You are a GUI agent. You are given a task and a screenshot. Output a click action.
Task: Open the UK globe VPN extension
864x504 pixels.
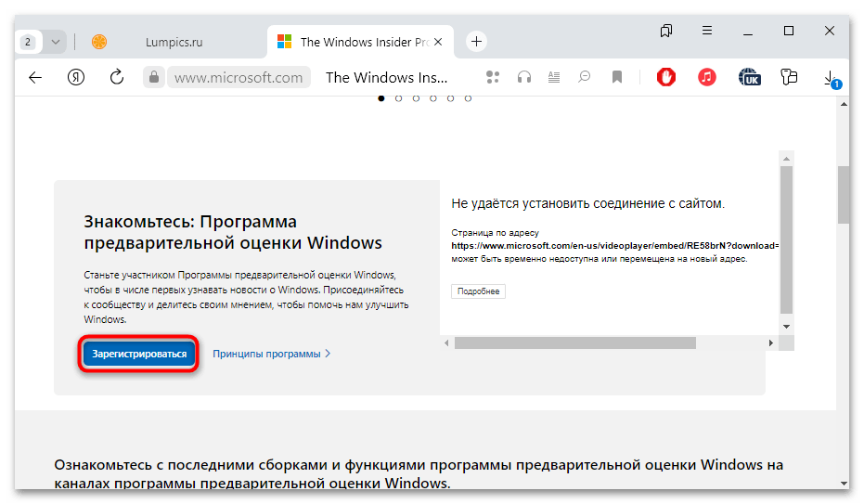pos(749,77)
